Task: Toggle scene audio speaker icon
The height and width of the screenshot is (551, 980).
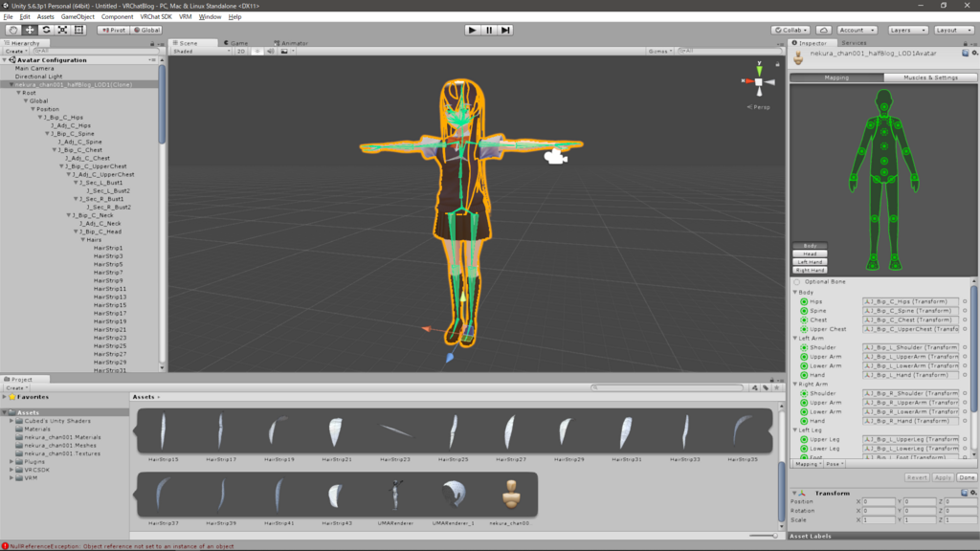Action: (271, 52)
